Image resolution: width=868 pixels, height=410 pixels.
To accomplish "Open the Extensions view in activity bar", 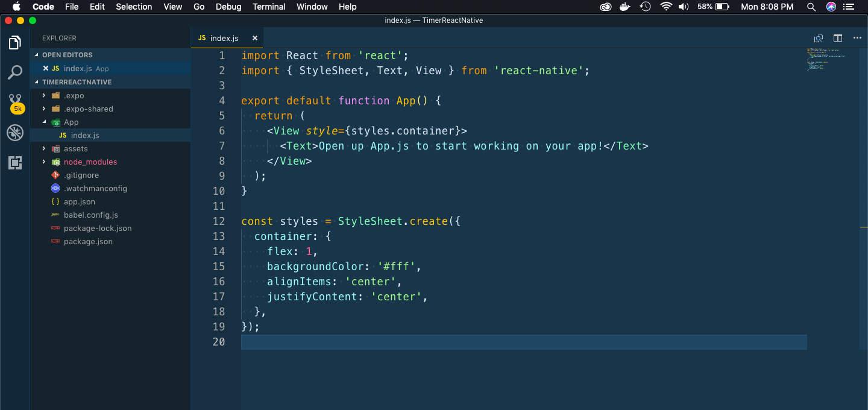I will pyautogui.click(x=15, y=162).
